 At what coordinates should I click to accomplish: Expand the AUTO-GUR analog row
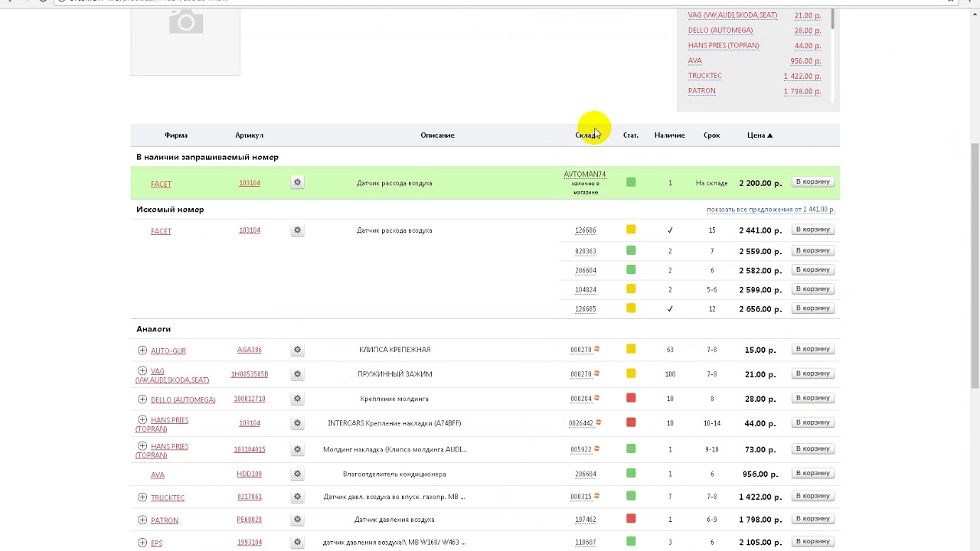pyautogui.click(x=142, y=350)
